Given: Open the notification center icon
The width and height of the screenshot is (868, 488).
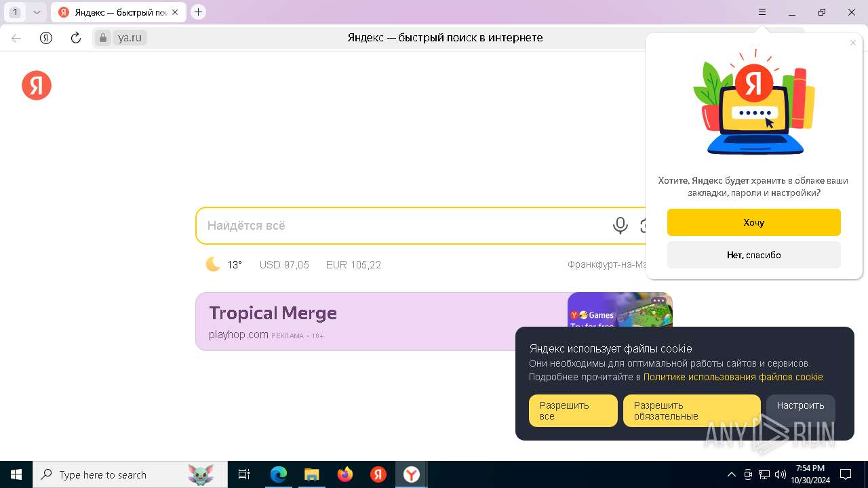Looking at the screenshot, I should pyautogui.click(x=846, y=474).
